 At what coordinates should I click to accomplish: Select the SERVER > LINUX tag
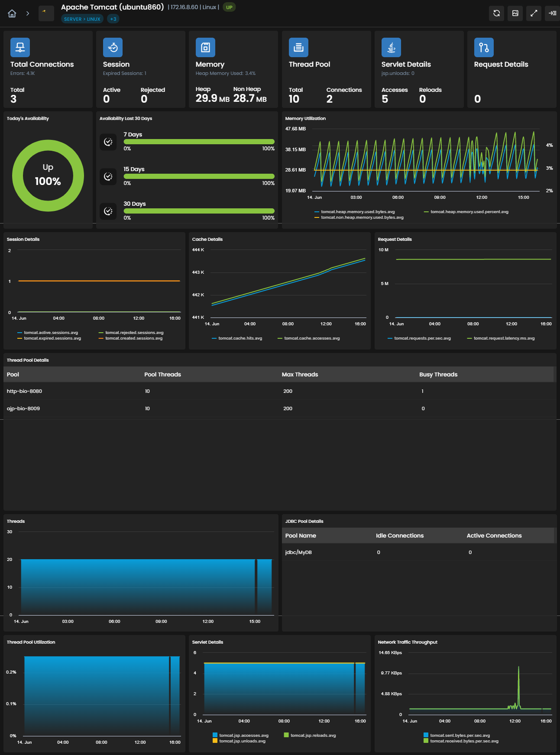click(x=82, y=19)
